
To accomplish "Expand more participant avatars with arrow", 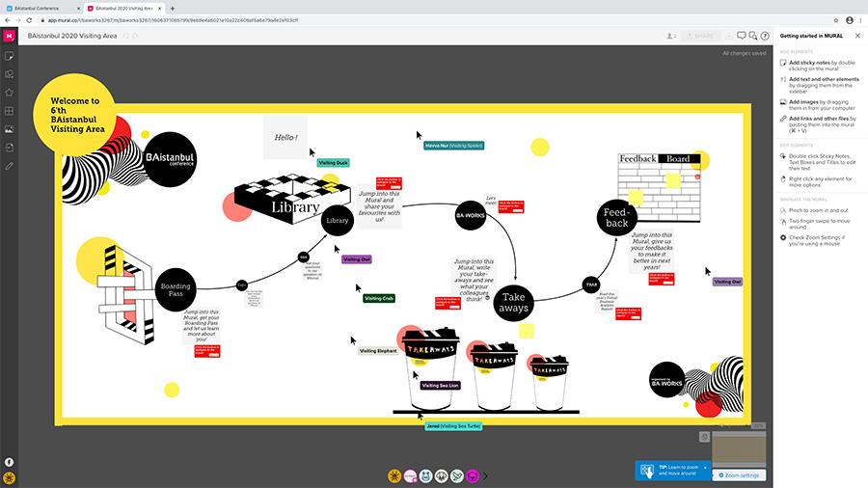I will coord(485,475).
